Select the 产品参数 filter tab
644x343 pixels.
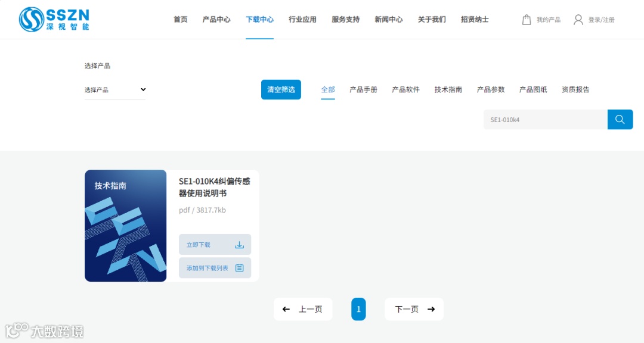pos(491,89)
